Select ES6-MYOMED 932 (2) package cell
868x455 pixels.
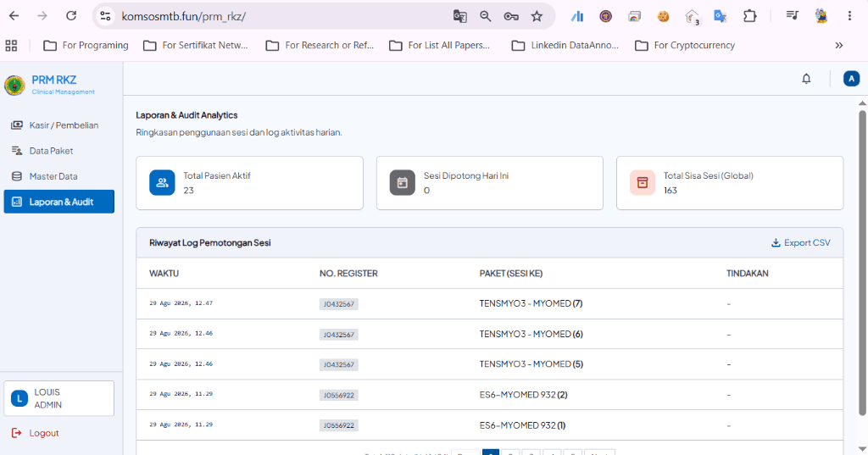(x=523, y=395)
